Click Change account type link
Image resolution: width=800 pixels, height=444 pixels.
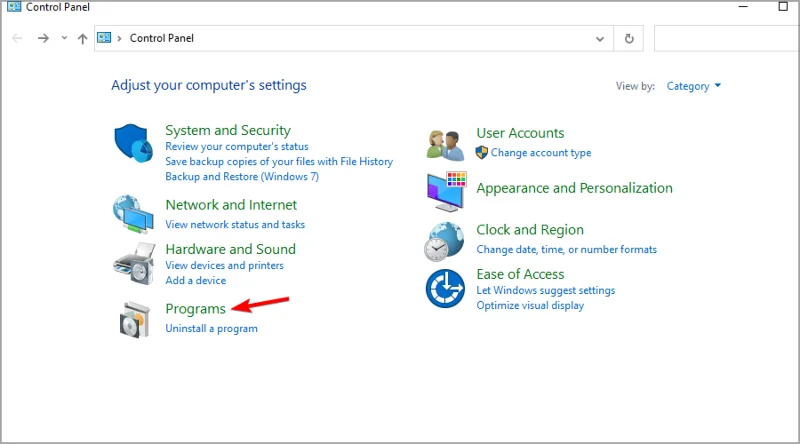tap(541, 153)
